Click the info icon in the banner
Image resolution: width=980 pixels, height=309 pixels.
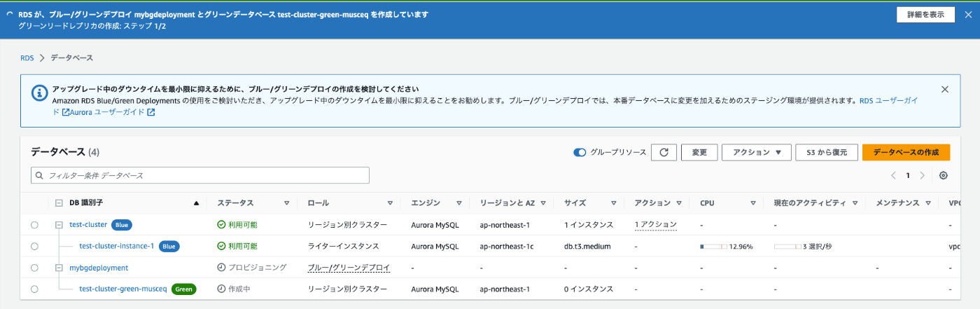38,92
